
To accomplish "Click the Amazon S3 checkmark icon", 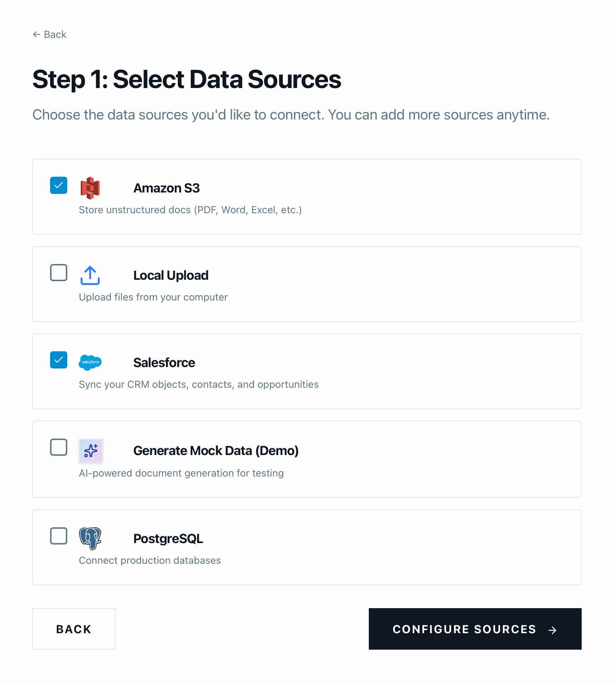I will pos(59,185).
